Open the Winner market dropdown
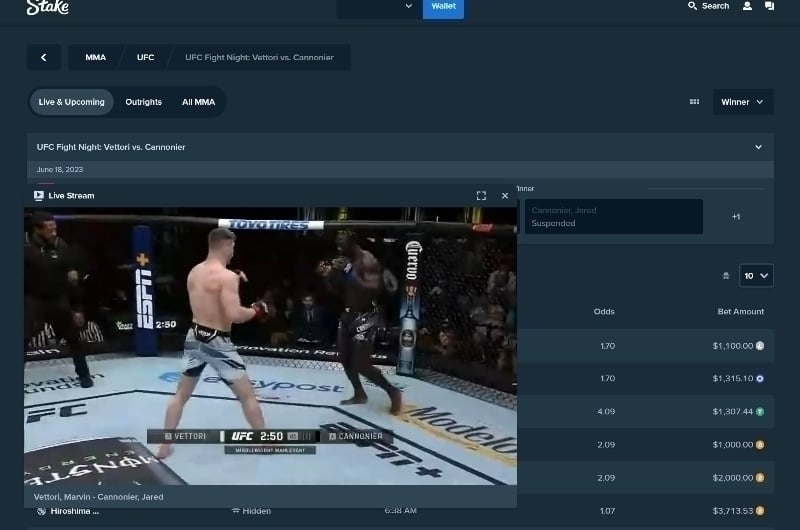Image resolution: width=800 pixels, height=530 pixels. tap(742, 102)
